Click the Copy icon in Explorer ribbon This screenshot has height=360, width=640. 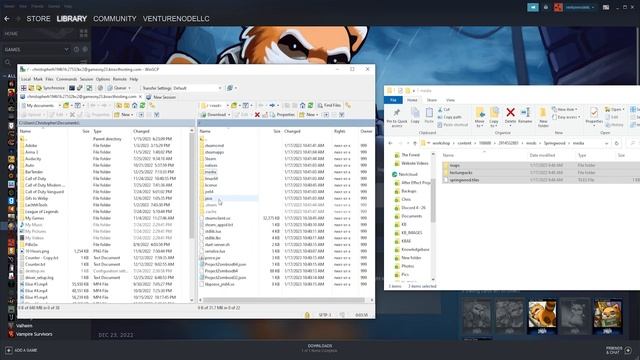415,116
